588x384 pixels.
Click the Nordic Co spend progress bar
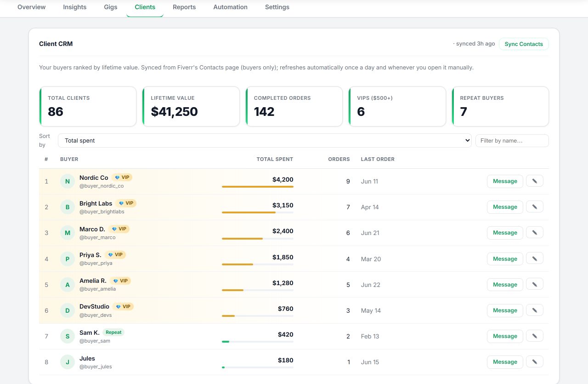pyautogui.click(x=258, y=187)
